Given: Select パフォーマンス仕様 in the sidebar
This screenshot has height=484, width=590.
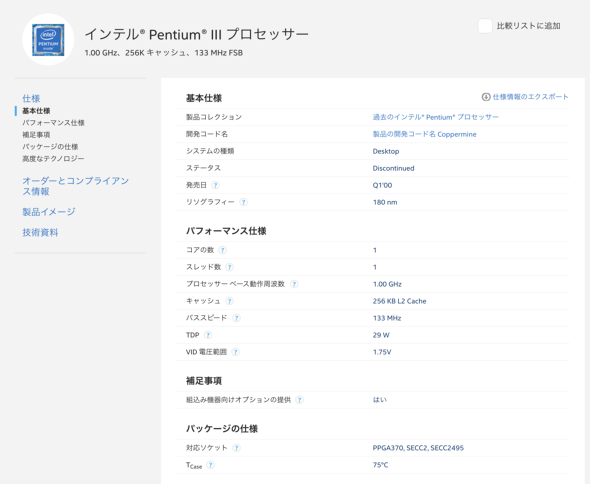Looking at the screenshot, I should point(53,123).
